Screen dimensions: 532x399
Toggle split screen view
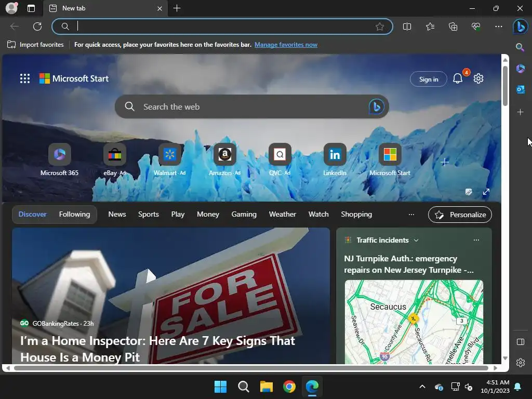[x=407, y=26]
